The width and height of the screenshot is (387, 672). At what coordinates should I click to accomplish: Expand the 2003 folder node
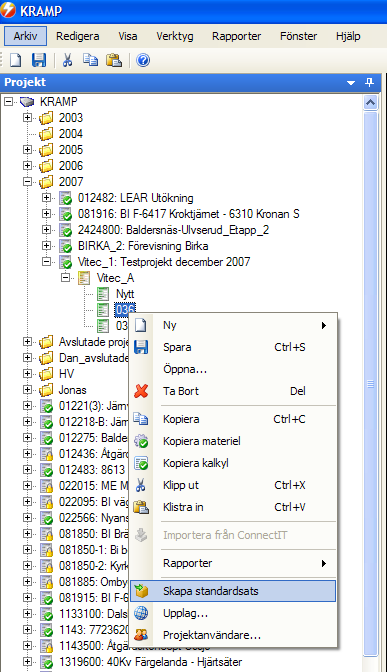point(27,117)
